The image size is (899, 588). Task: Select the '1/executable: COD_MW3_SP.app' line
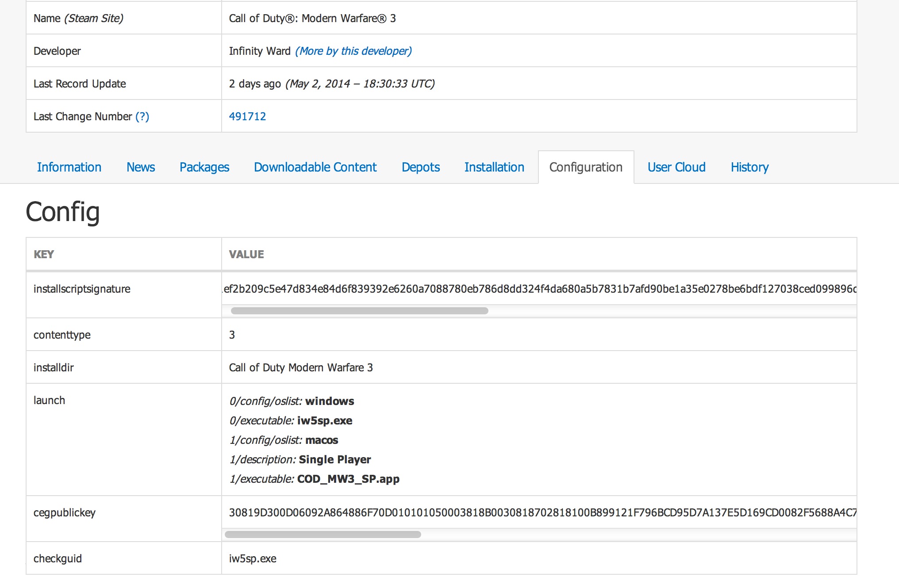(x=314, y=479)
